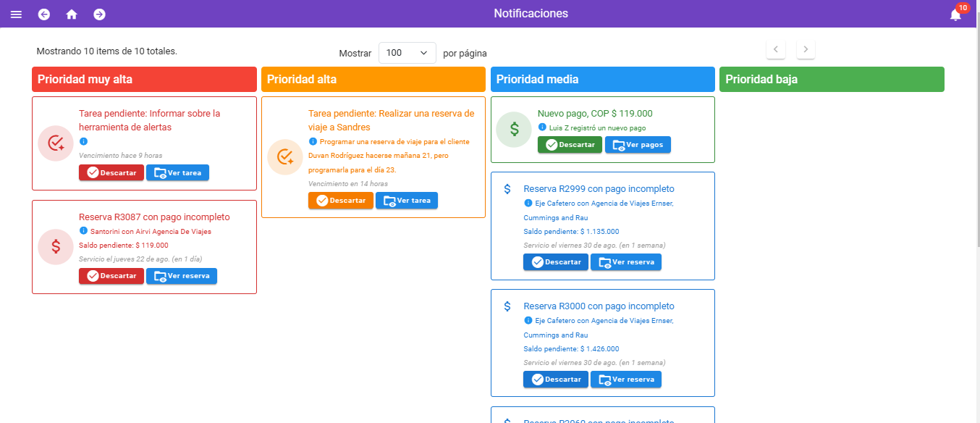This screenshot has width=980, height=423.
Task: Go to previous page with left chevron
Action: pyautogui.click(x=775, y=50)
